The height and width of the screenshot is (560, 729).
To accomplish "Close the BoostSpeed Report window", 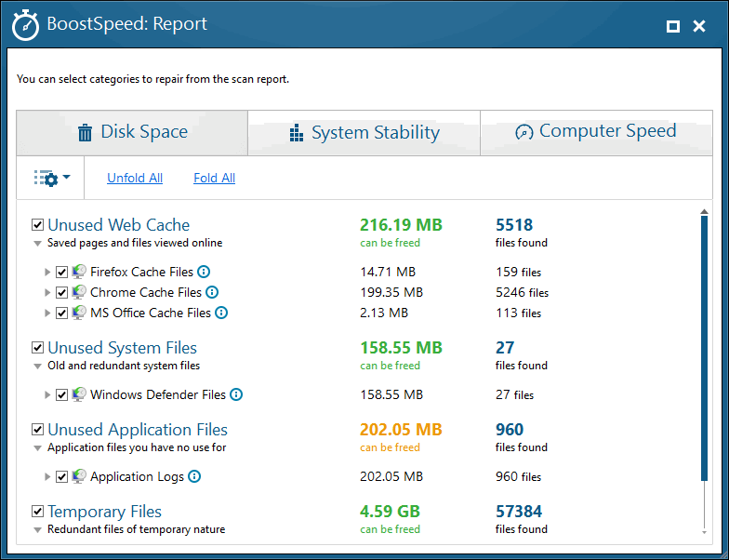I will click(x=699, y=26).
